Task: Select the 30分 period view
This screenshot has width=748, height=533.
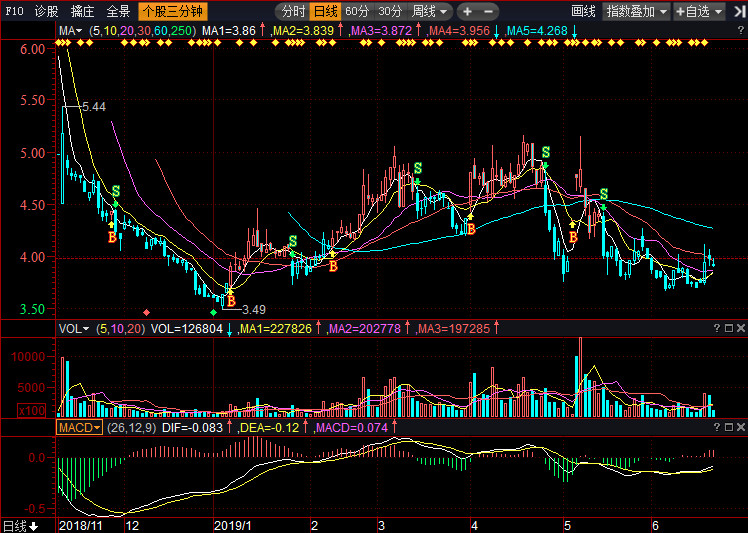Action: pos(389,12)
